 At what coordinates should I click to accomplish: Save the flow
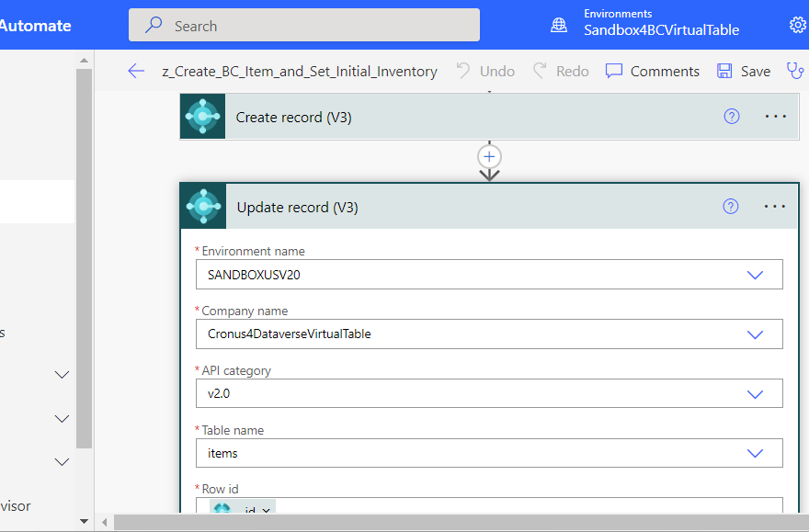(x=744, y=71)
